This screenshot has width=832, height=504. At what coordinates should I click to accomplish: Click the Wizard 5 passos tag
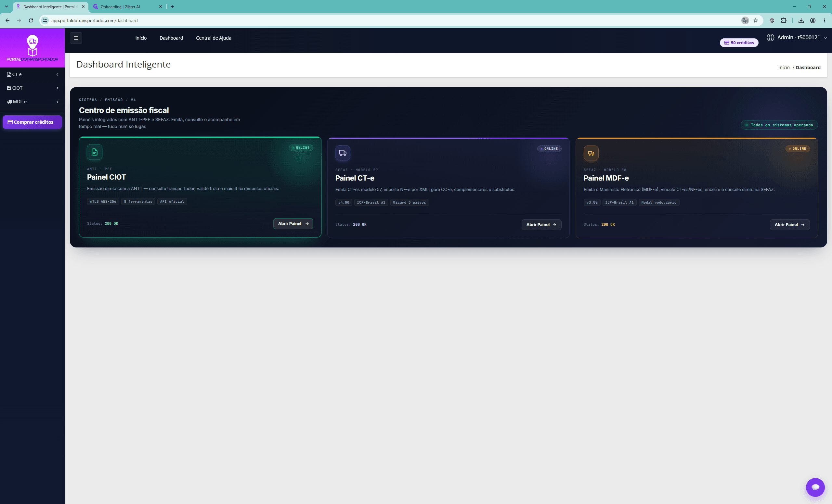coord(409,203)
